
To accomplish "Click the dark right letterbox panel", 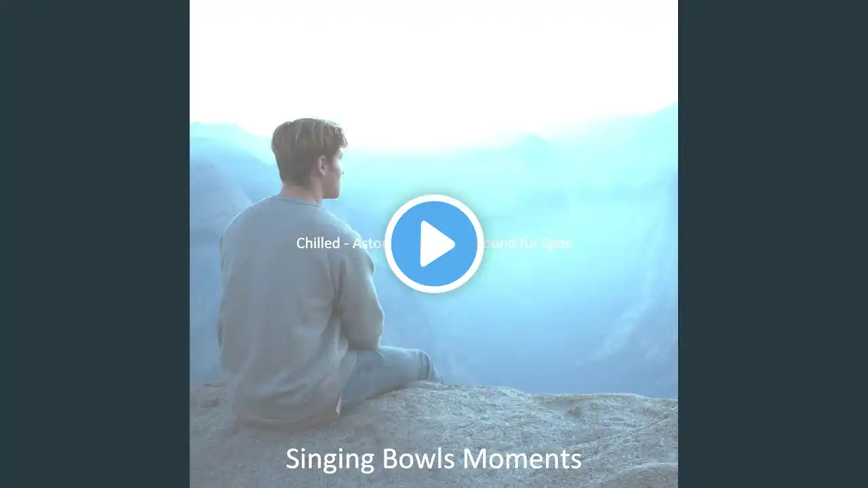I will (x=773, y=244).
